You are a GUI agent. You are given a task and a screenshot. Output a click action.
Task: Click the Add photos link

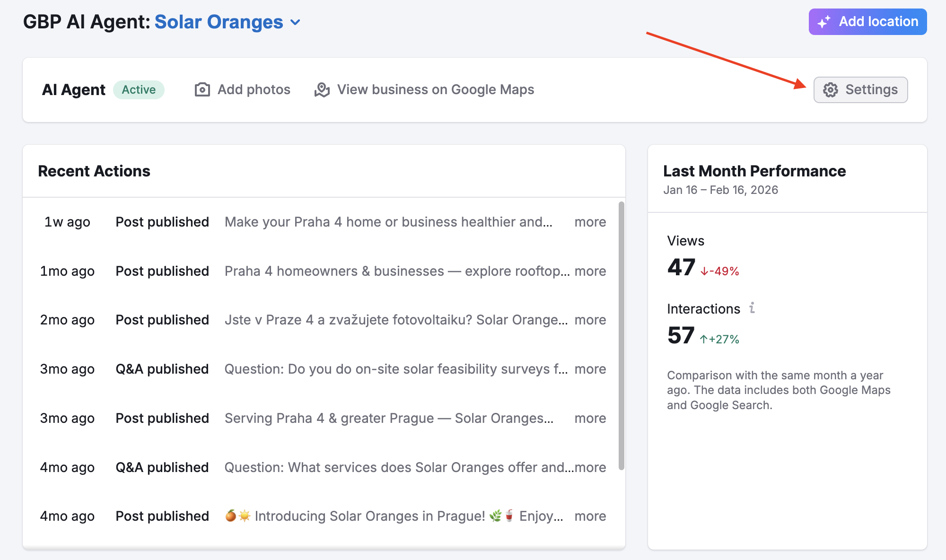click(254, 89)
